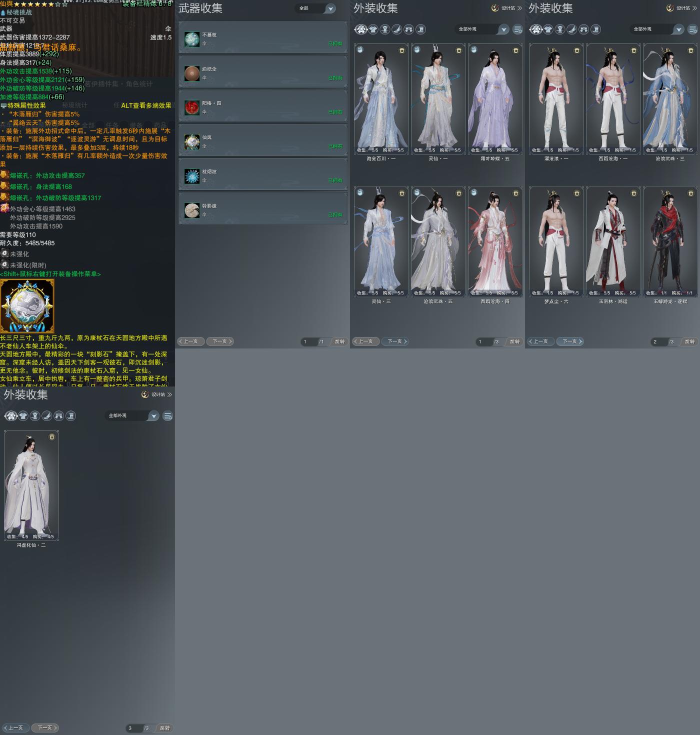Click the bottle icon on 西蹈沧海·四 card

(x=474, y=192)
